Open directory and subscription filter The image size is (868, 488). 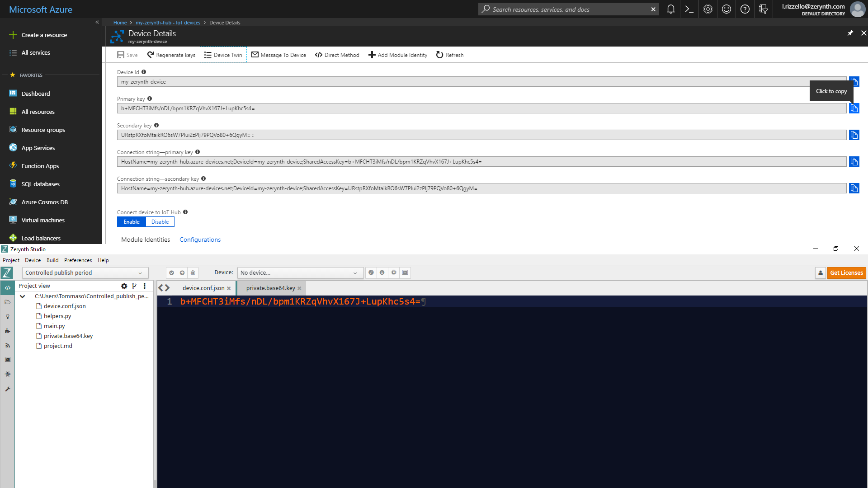tap(764, 9)
